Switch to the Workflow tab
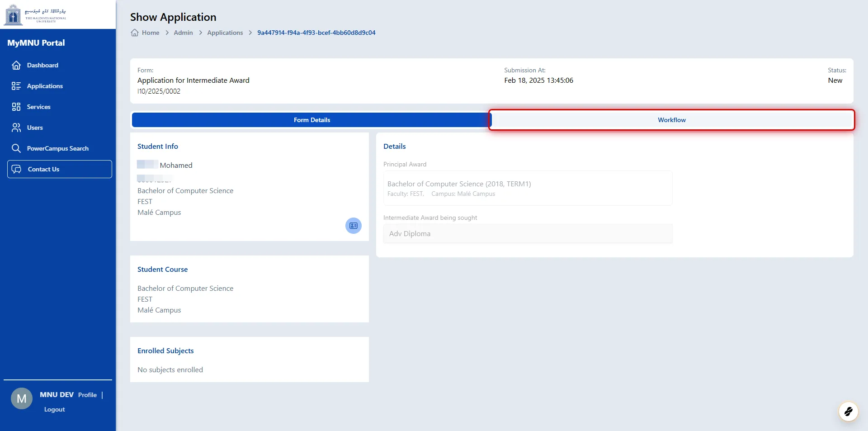Image resolution: width=868 pixels, height=431 pixels. pyautogui.click(x=671, y=120)
